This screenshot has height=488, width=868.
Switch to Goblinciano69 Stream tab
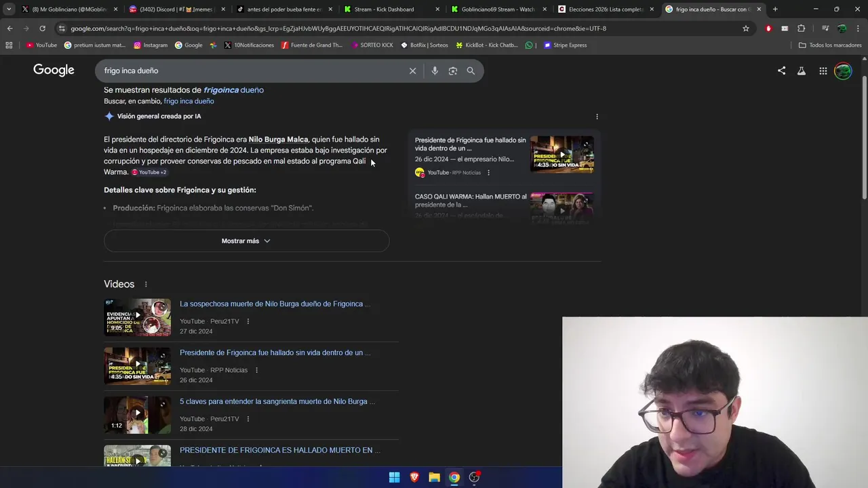498,9
